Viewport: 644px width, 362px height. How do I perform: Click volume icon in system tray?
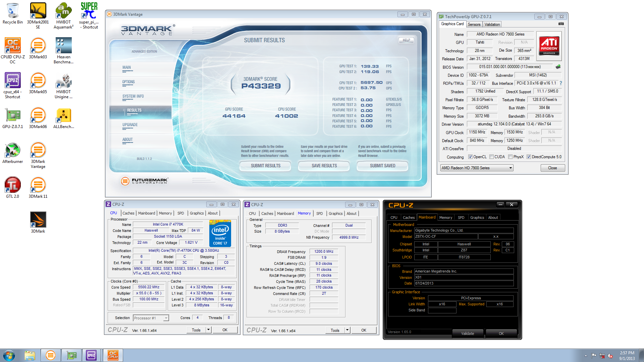click(610, 356)
